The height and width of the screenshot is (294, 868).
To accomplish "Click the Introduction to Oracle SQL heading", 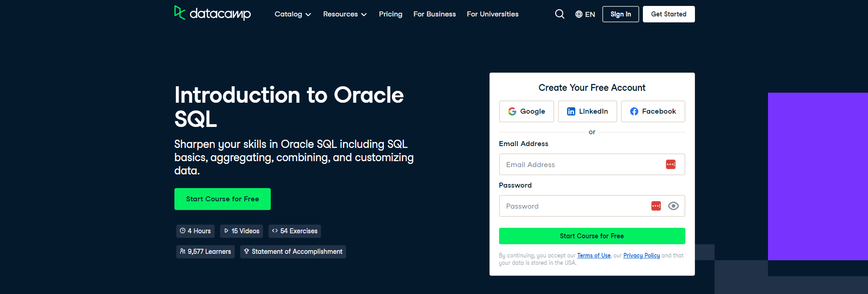I will (289, 107).
